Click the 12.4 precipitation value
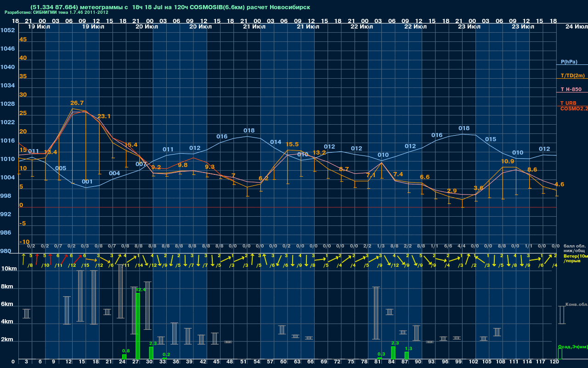The width and height of the screenshot is (588, 368). tap(141, 290)
